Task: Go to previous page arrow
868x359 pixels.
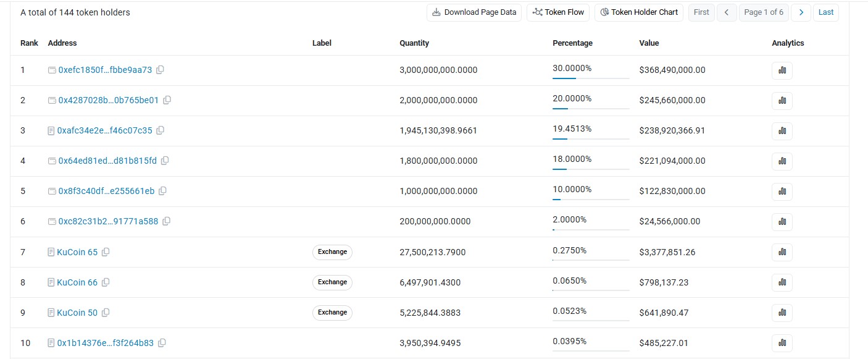Action: point(727,12)
